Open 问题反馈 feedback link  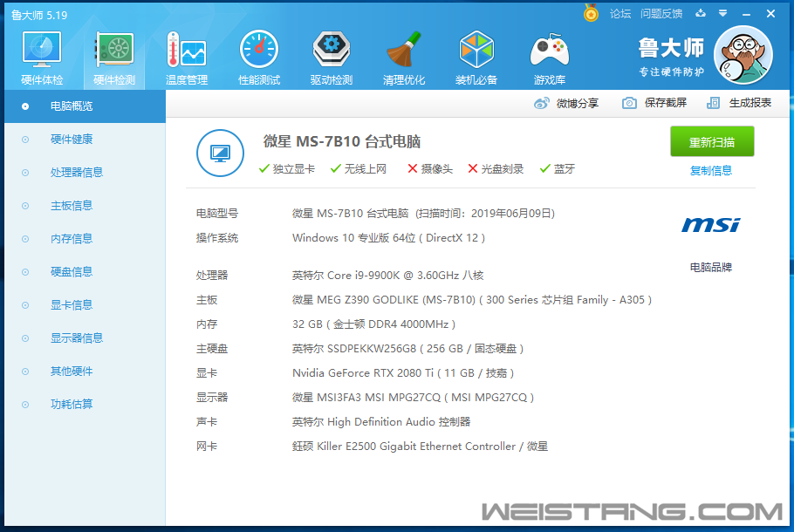(x=661, y=14)
